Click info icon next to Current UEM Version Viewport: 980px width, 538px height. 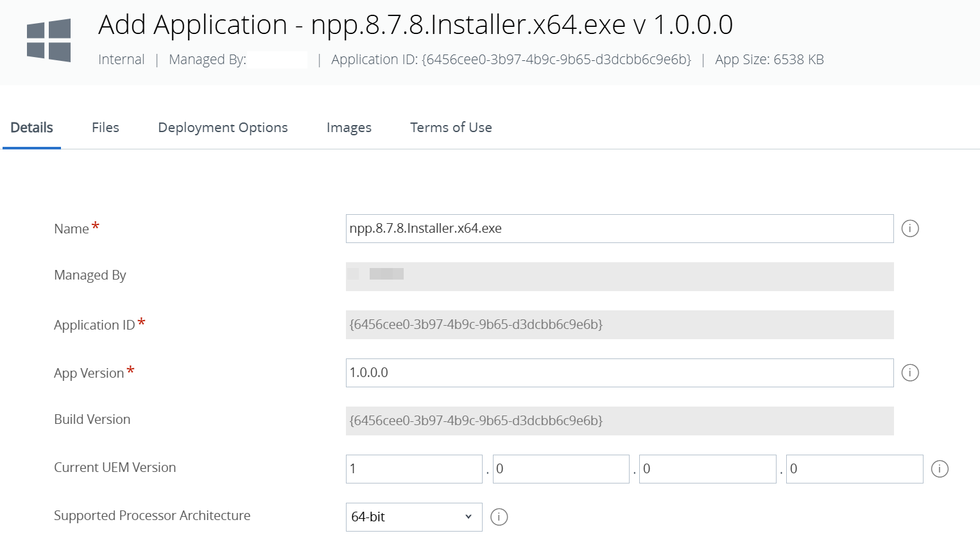(940, 469)
